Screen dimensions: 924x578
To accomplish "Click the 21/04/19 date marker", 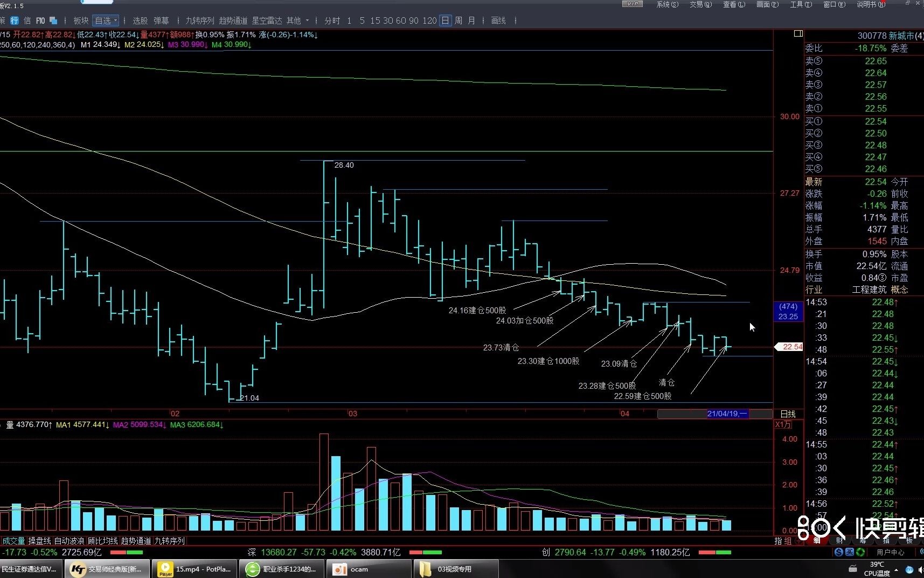I will [727, 414].
